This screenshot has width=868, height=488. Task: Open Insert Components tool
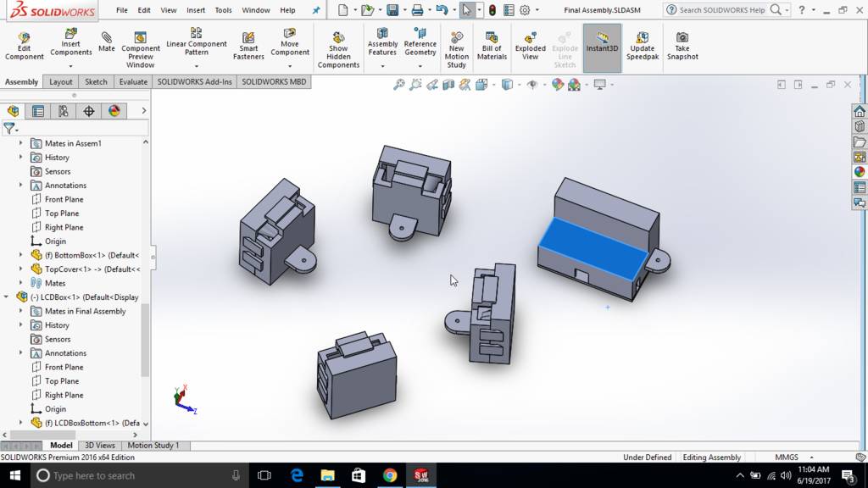coord(71,43)
